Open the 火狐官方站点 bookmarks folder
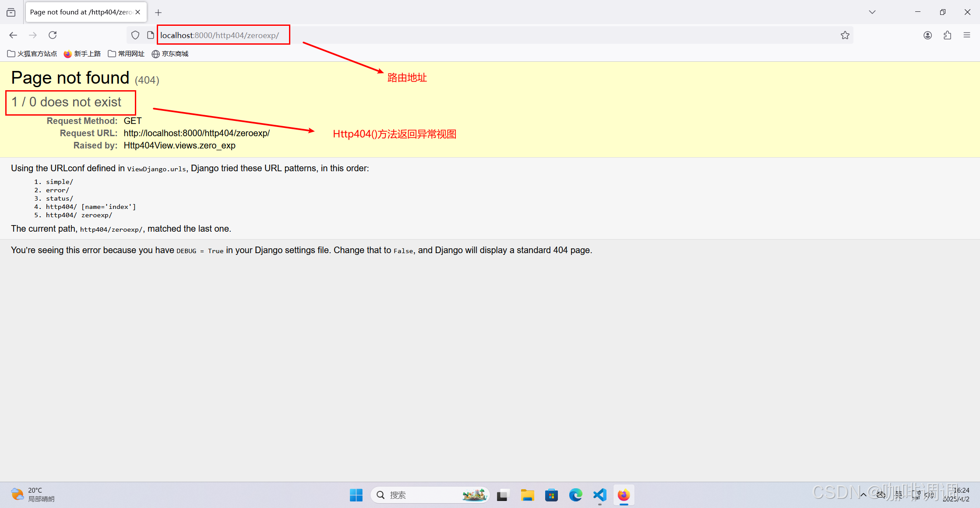The image size is (980, 508). (x=32, y=53)
